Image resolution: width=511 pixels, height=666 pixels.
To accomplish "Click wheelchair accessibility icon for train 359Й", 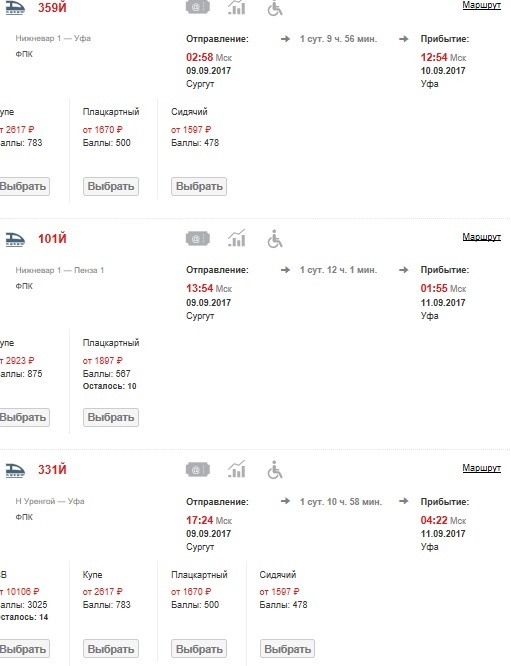I will (x=275, y=8).
